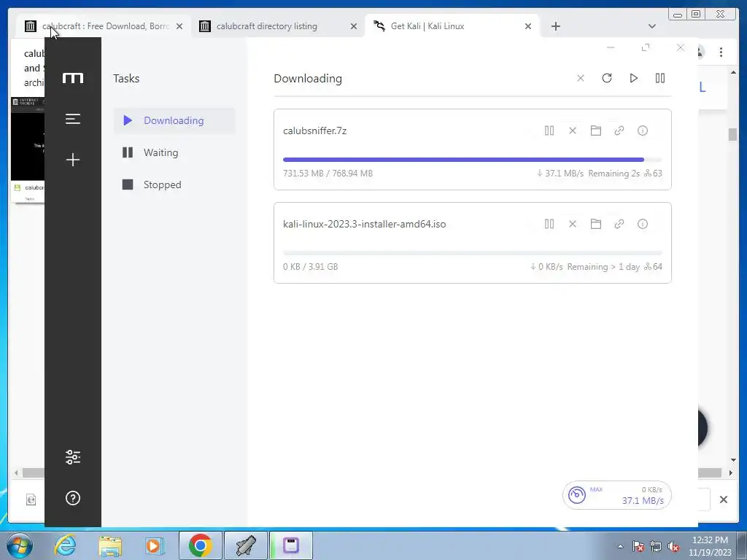The image size is (747, 560).
Task: Remove the calubsniffer.7z task
Action: (x=573, y=131)
